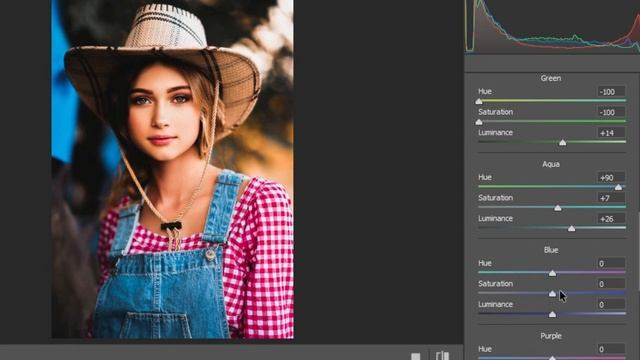Image resolution: width=640 pixels, height=360 pixels.
Task: Click the before/after split view icon
Action: [442, 356]
